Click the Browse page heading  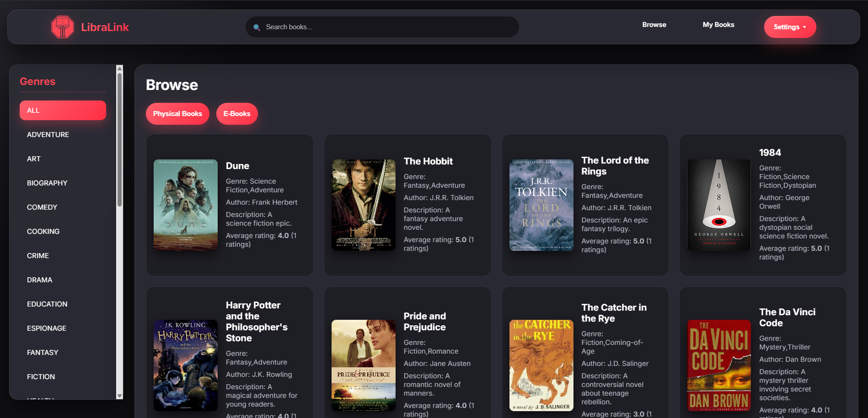pyautogui.click(x=172, y=85)
